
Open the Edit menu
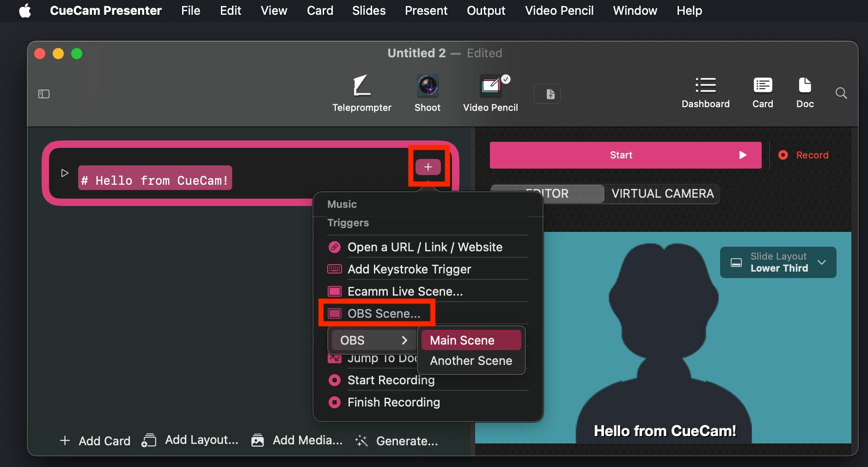(231, 11)
